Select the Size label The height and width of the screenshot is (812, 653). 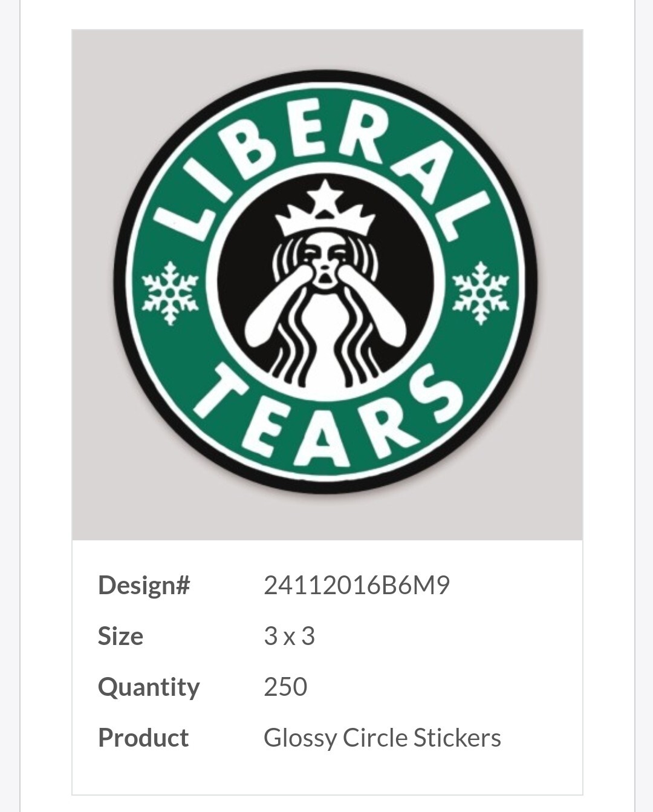(120, 637)
